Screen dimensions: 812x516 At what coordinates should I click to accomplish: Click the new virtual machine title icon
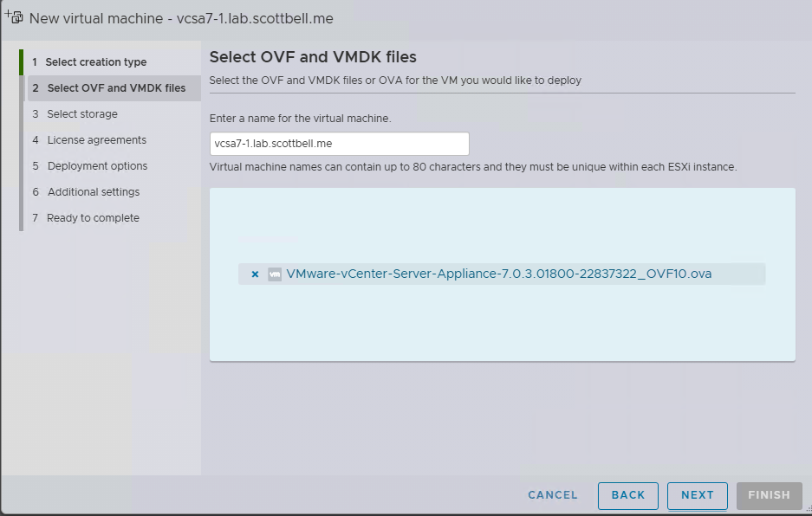point(14,16)
